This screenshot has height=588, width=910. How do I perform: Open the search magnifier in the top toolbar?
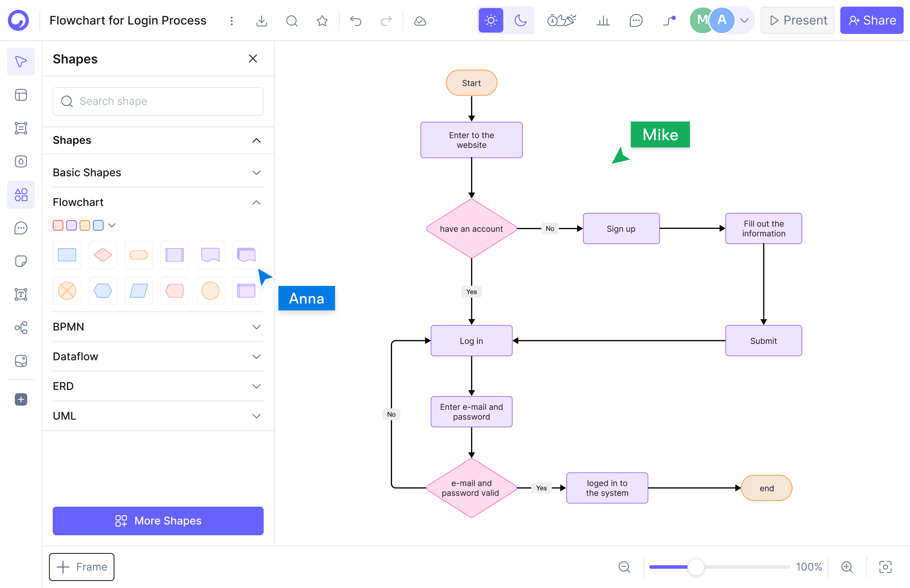(292, 21)
